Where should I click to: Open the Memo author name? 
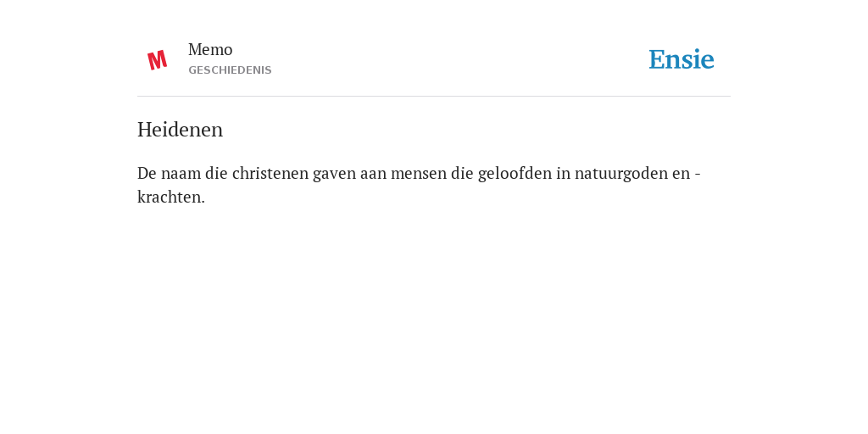pyautogui.click(x=210, y=49)
